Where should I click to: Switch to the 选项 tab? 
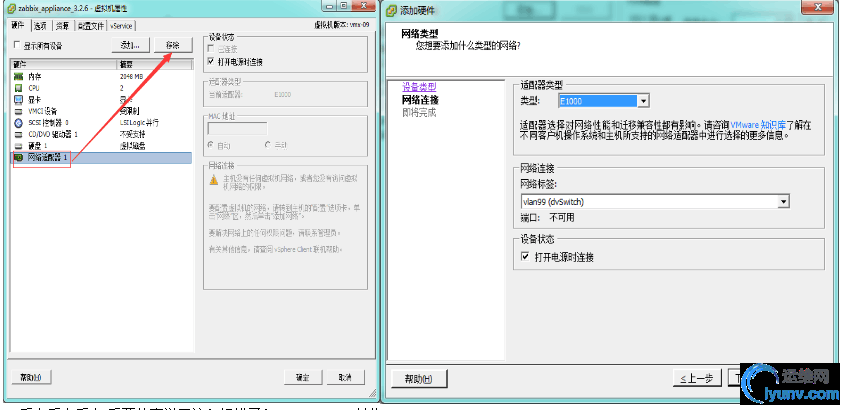(x=40, y=26)
